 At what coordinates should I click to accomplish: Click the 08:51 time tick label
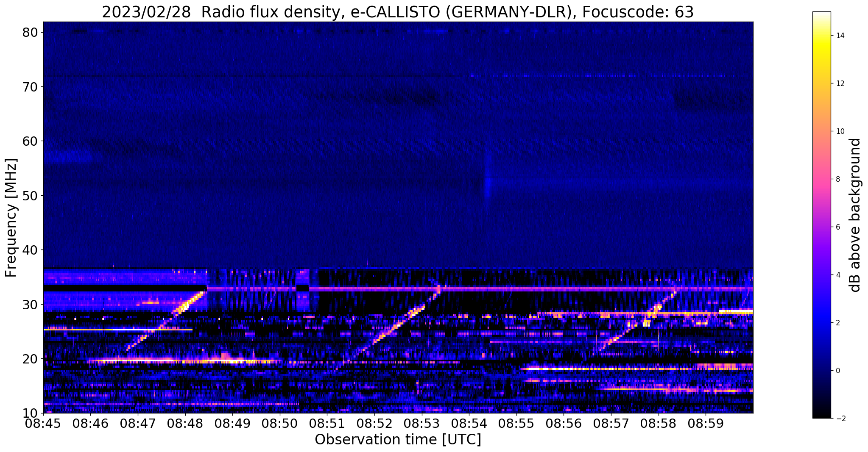(x=327, y=424)
